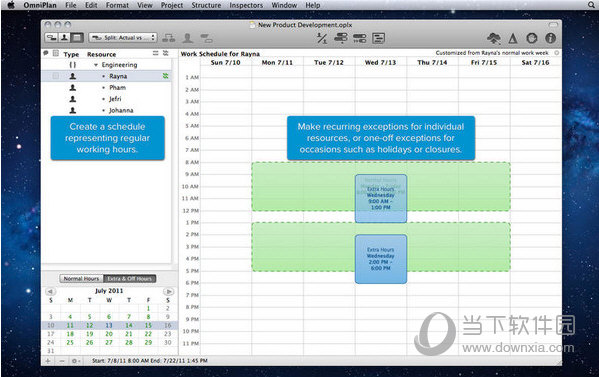Open the File menu
The image size is (599, 377).
pyautogui.click(x=71, y=5)
